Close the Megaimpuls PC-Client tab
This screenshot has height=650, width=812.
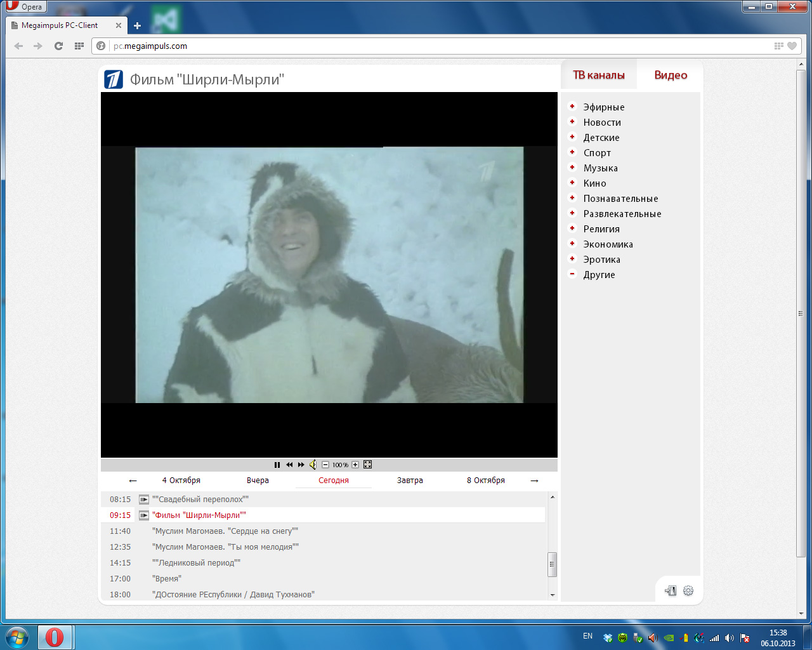[119, 25]
